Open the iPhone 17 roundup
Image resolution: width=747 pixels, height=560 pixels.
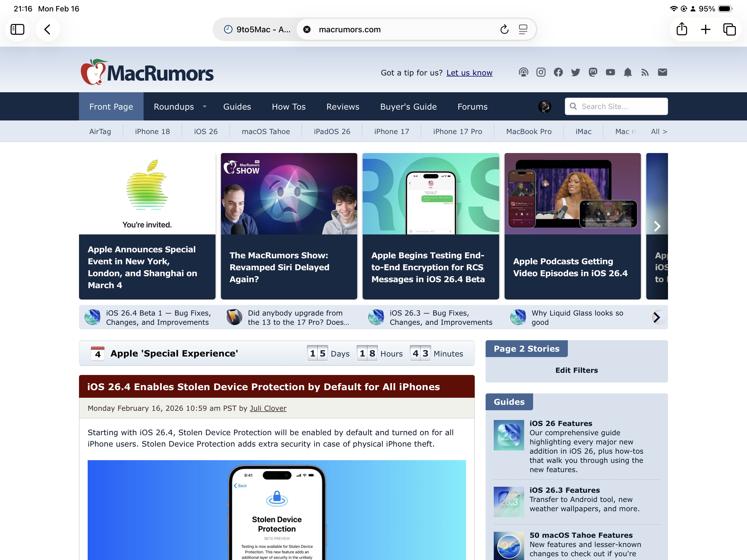(x=392, y=131)
